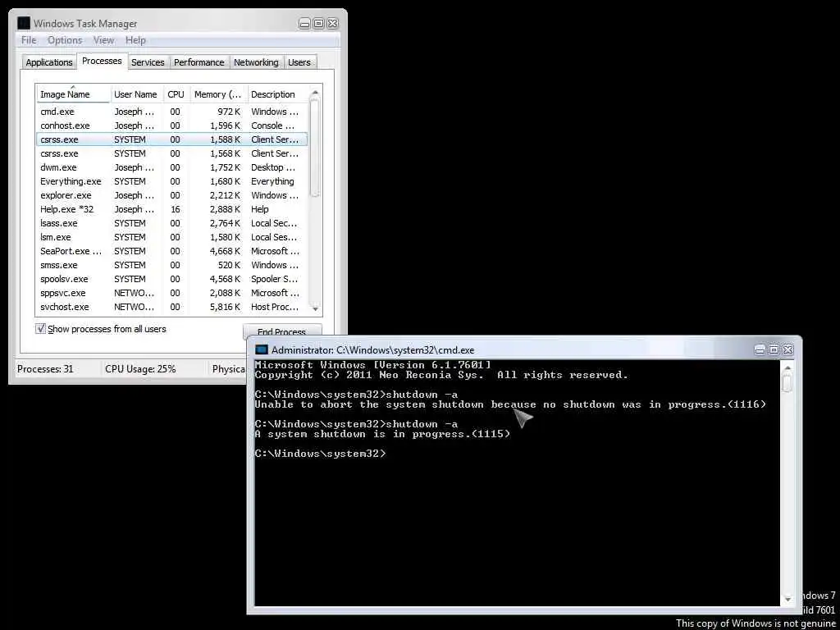The width and height of the screenshot is (840, 630).
Task: Select the conhost.exe process row
Action: pos(172,126)
